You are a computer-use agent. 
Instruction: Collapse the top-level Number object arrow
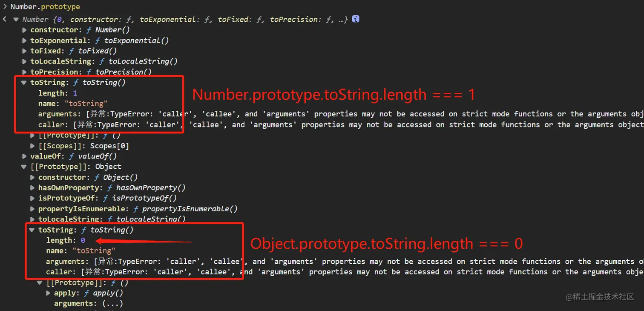(x=16, y=20)
